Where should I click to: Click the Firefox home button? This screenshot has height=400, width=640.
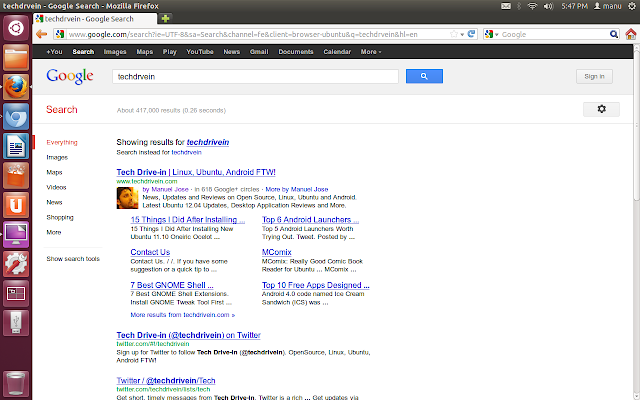pos(630,34)
